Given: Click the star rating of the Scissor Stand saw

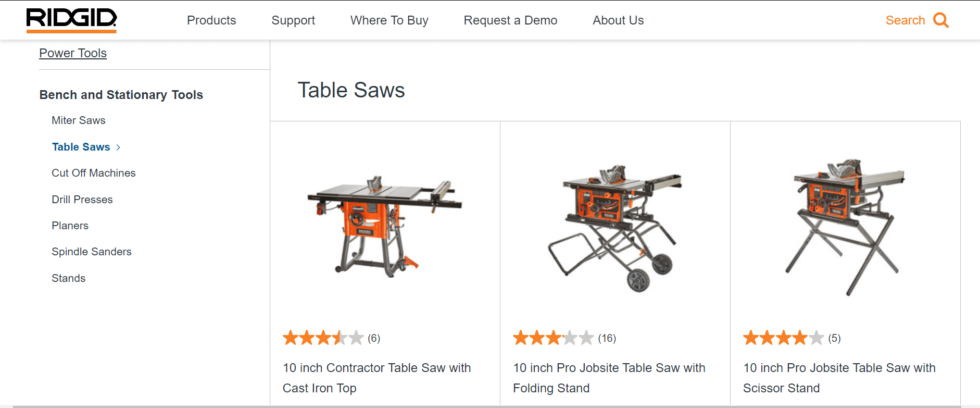Looking at the screenshot, I should pyautogui.click(x=780, y=338).
